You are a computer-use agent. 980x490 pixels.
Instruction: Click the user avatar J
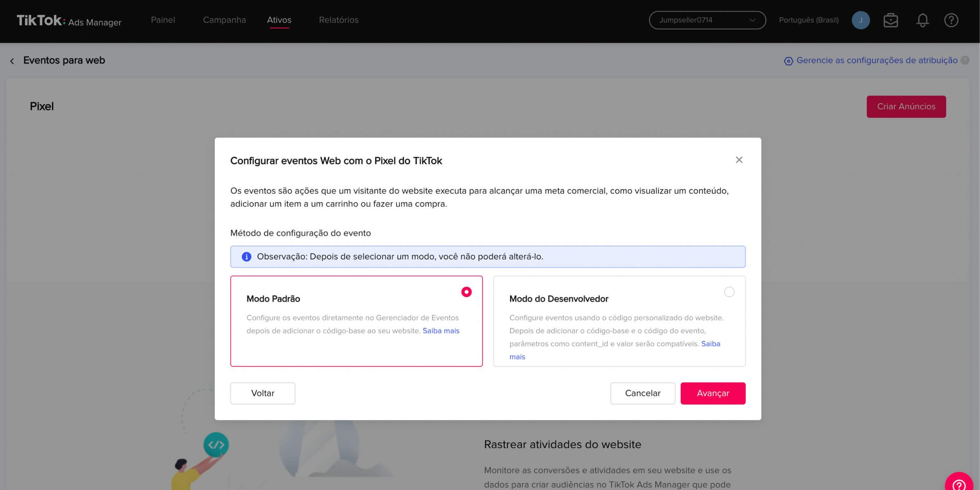click(860, 20)
